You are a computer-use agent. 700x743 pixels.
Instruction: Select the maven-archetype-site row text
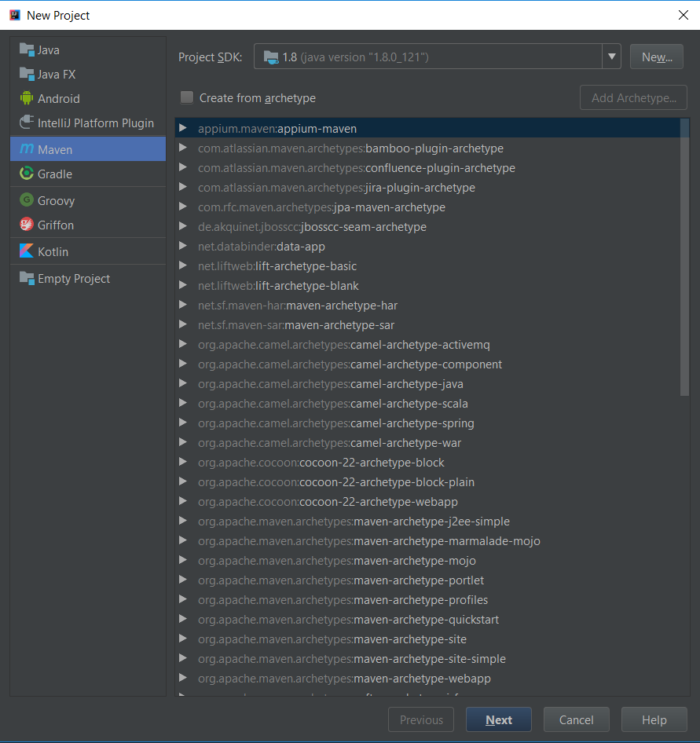332,639
